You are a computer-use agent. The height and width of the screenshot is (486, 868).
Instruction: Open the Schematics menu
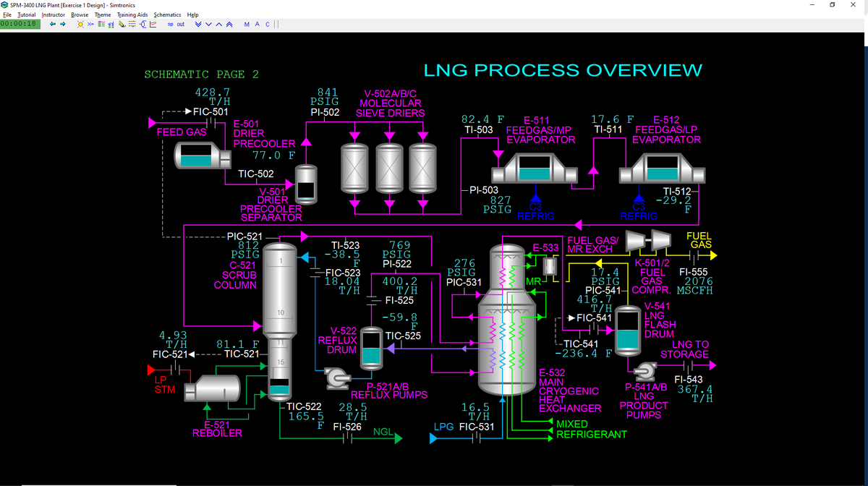click(x=168, y=14)
